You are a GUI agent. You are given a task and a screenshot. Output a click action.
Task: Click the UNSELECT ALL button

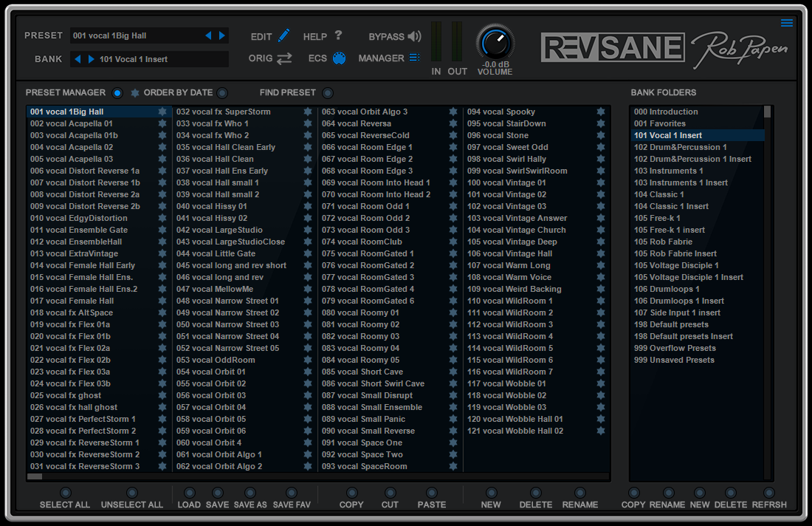pos(132,493)
